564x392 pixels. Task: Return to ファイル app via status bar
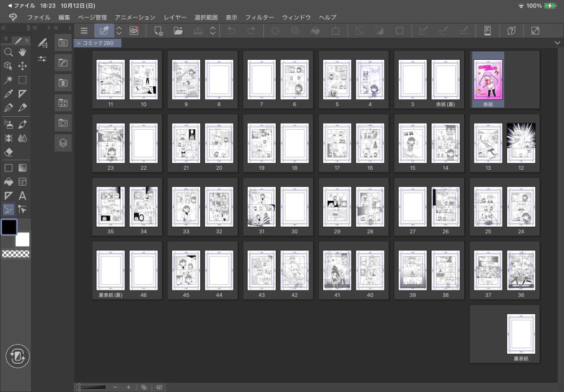21,6
